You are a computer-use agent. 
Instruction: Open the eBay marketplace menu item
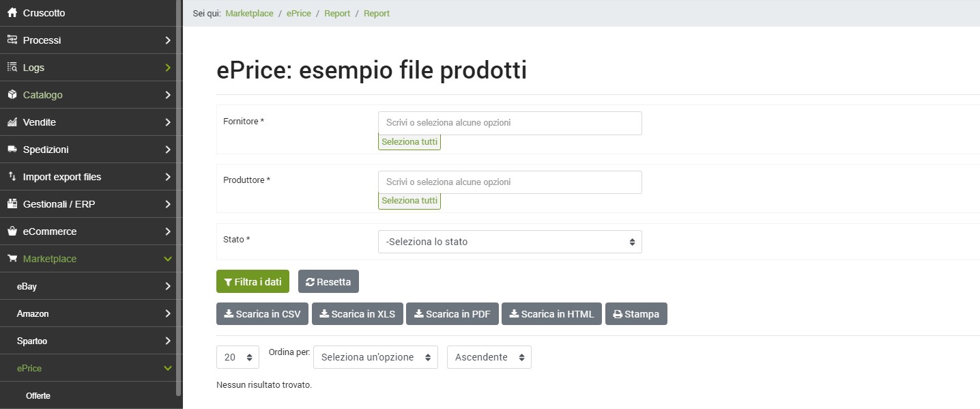tap(27, 286)
